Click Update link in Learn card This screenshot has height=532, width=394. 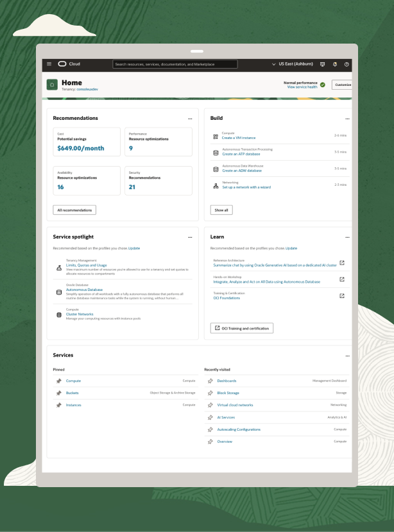click(291, 248)
